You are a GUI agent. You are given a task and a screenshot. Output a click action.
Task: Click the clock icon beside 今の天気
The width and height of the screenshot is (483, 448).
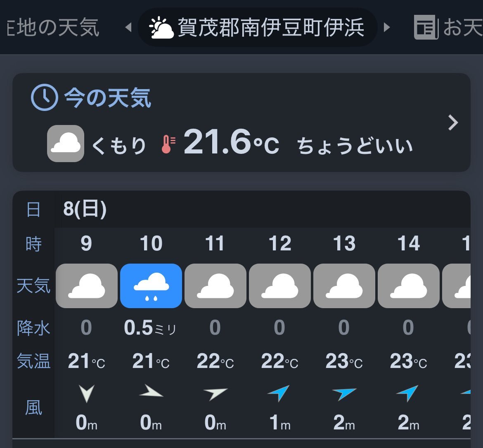click(45, 97)
